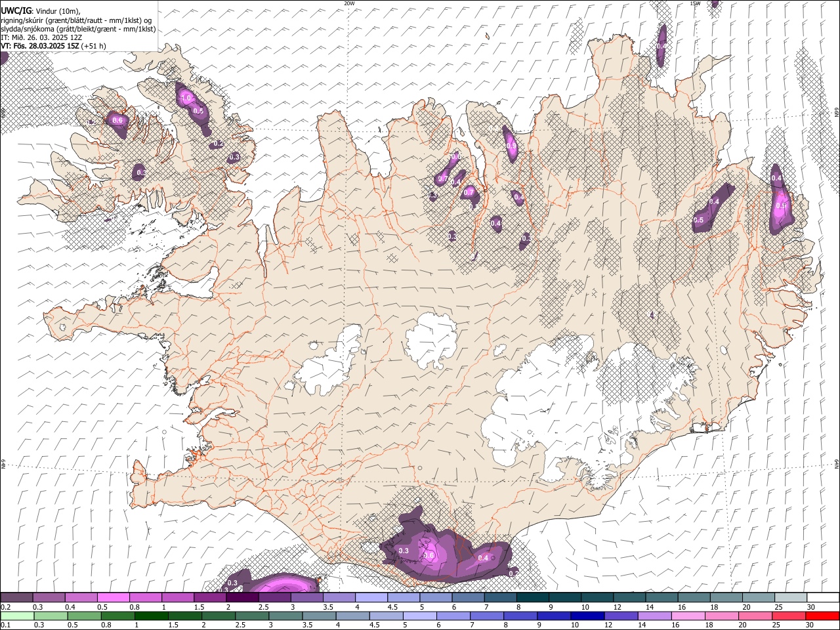The width and height of the screenshot is (840, 630).
Task: Click the 64N latitude label on right edge
Action: 837,463
